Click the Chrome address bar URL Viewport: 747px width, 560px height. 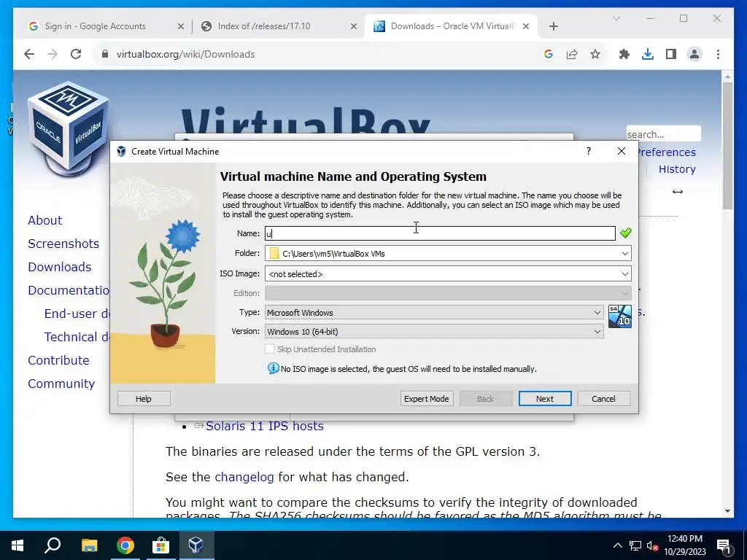(x=185, y=54)
